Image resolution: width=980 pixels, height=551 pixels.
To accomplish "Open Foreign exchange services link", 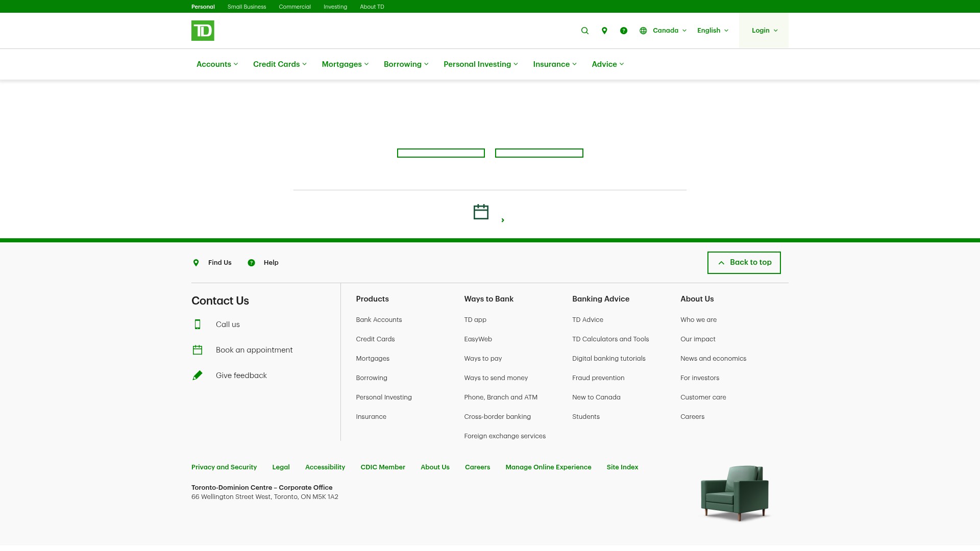I will coord(505,436).
